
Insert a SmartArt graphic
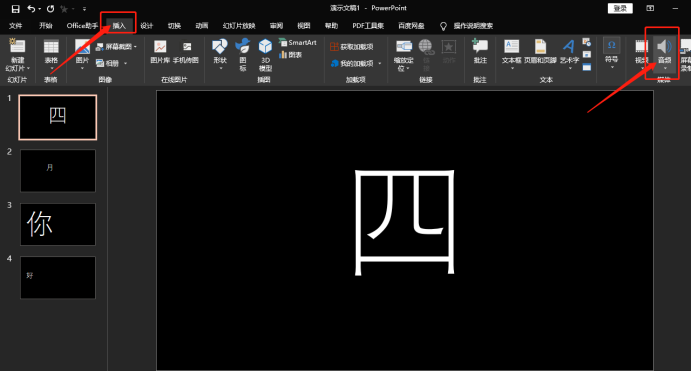coord(297,43)
